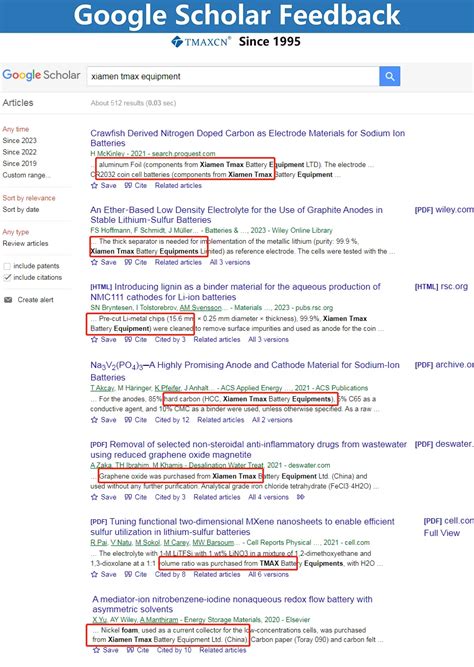Click author link A Manthiram
474x667 pixels.
(x=158, y=620)
